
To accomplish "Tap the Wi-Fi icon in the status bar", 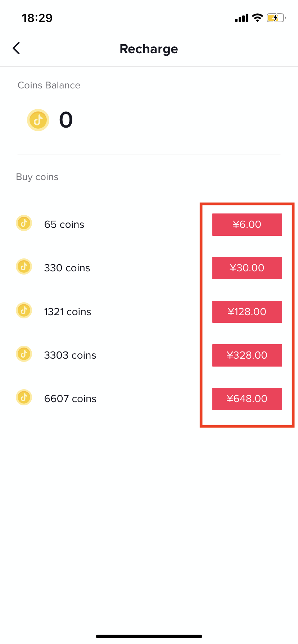I will click(257, 18).
